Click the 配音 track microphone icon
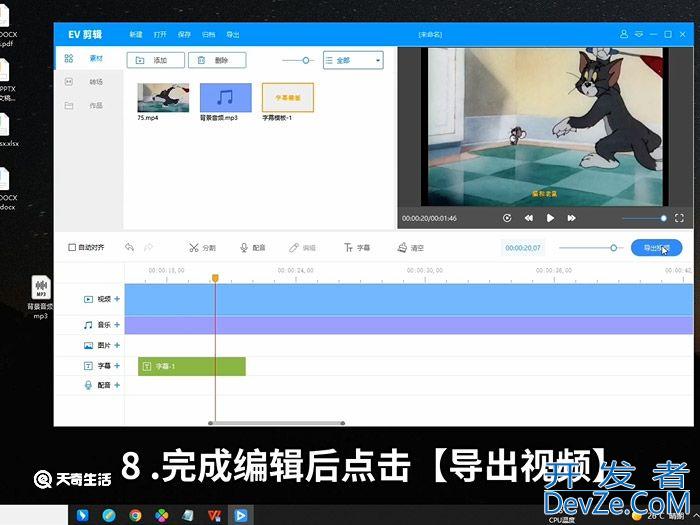This screenshot has width=700, height=525. [x=88, y=385]
